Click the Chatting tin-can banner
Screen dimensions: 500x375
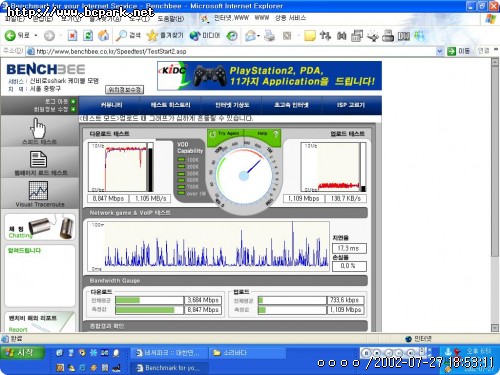point(40,228)
